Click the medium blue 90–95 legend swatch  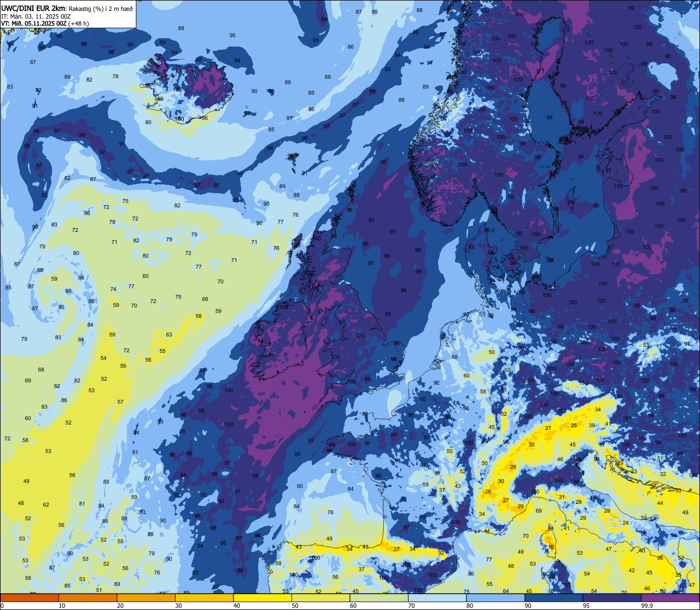[553, 597]
